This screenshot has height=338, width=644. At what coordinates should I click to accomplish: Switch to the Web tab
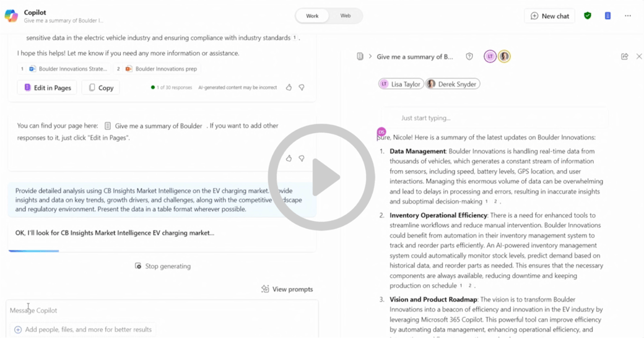click(346, 15)
